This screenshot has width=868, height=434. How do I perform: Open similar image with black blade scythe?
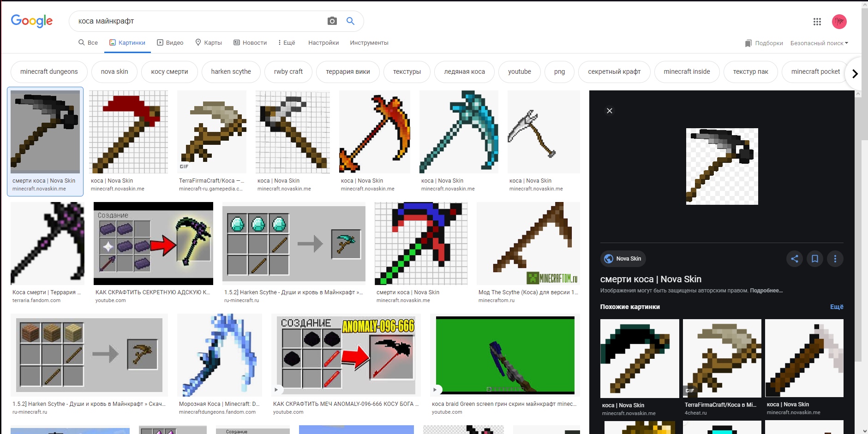640,358
